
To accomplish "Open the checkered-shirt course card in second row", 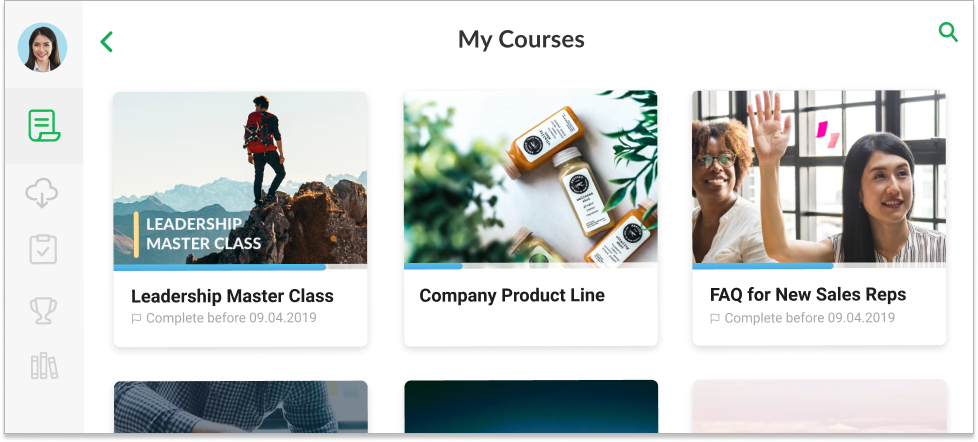I will [240, 406].
